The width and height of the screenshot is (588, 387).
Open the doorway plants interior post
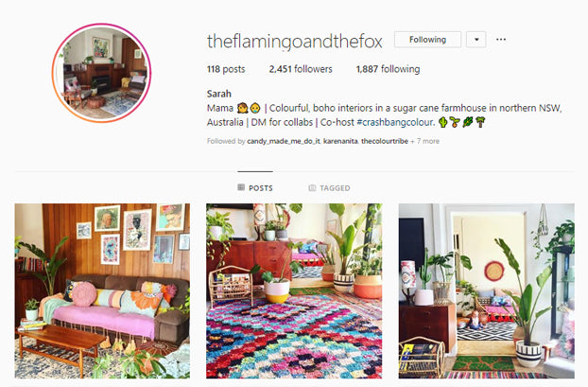486,290
